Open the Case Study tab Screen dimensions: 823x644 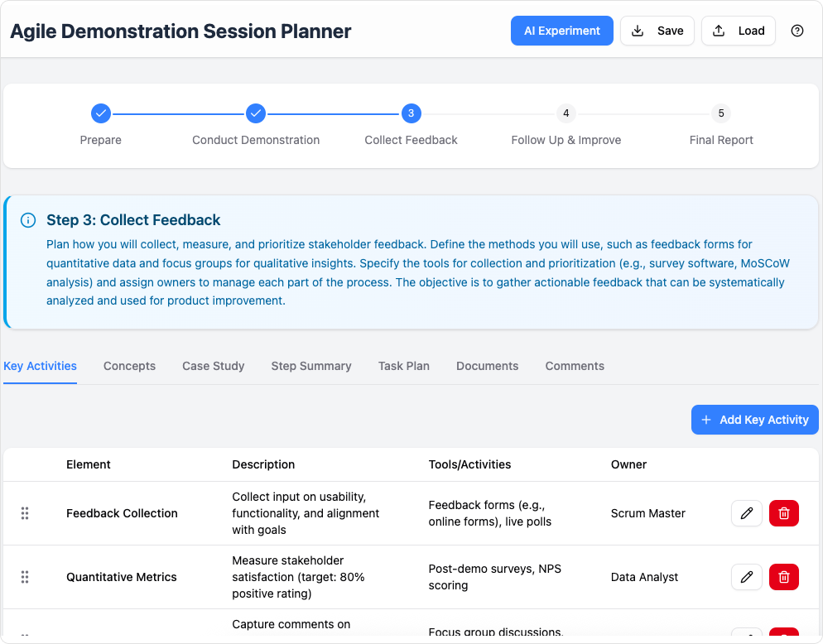(x=213, y=366)
